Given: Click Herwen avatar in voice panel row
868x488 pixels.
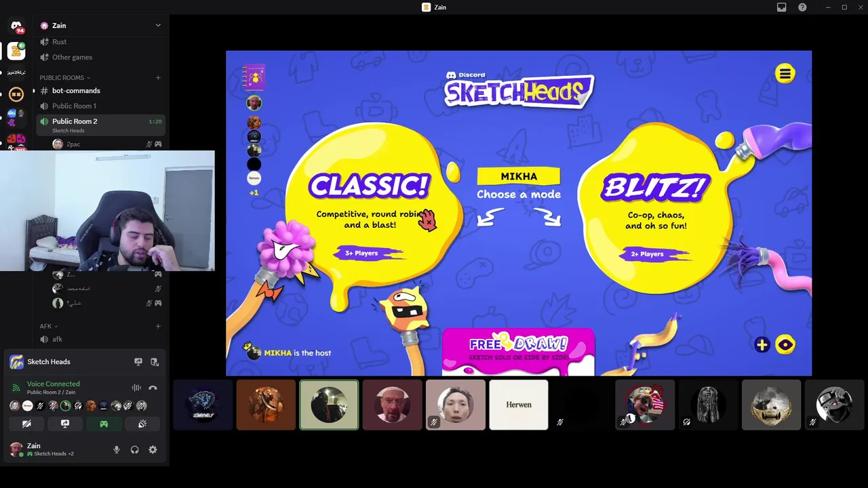Looking at the screenshot, I should (x=27, y=406).
